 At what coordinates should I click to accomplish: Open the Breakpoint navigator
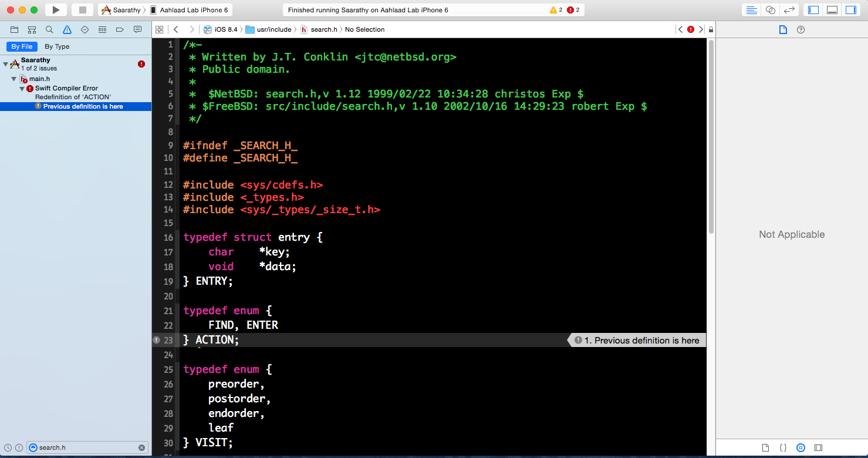(x=120, y=29)
